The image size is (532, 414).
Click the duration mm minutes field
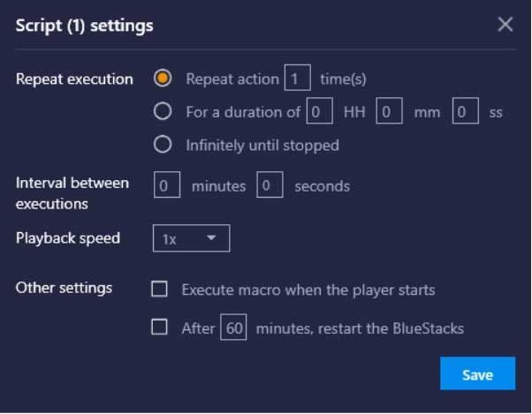point(390,112)
